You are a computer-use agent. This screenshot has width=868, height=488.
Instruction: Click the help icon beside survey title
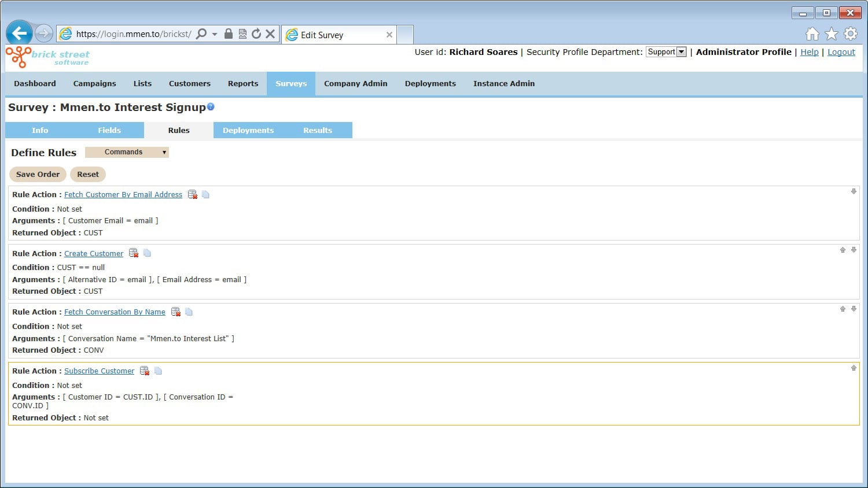coord(211,106)
